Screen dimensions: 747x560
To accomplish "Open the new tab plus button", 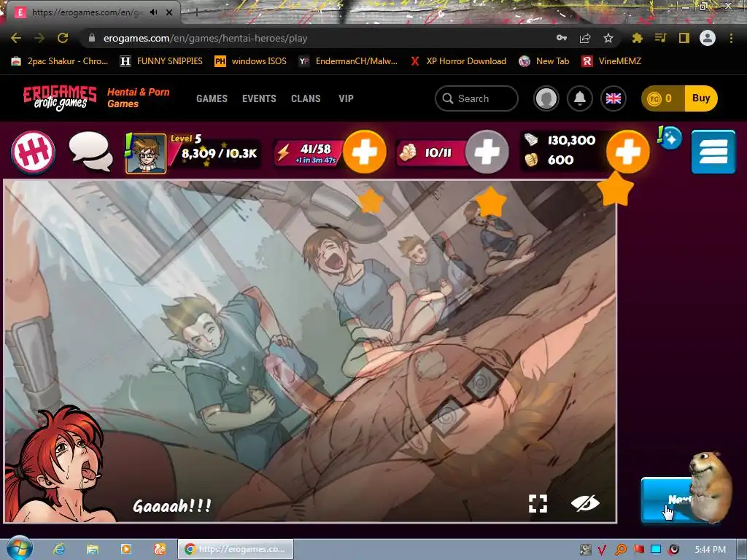I will (196, 12).
